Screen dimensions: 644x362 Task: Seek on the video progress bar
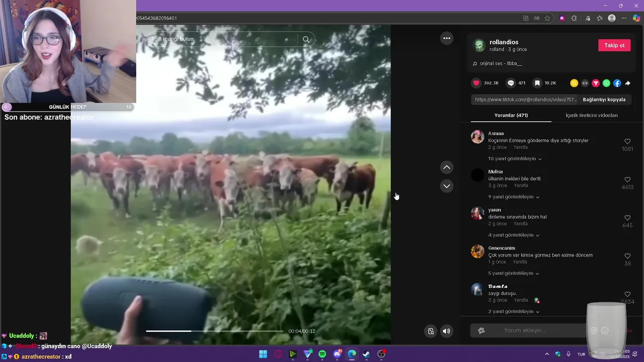pos(214,331)
